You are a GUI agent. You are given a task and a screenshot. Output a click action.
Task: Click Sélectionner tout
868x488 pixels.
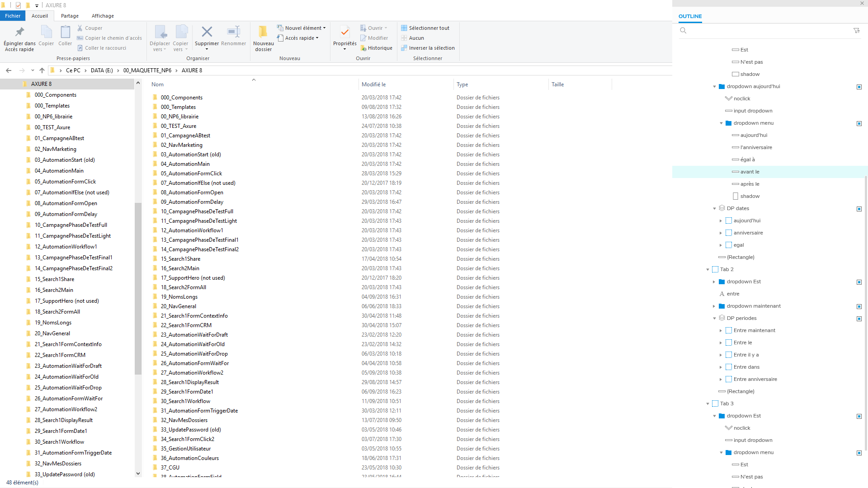tap(429, 28)
